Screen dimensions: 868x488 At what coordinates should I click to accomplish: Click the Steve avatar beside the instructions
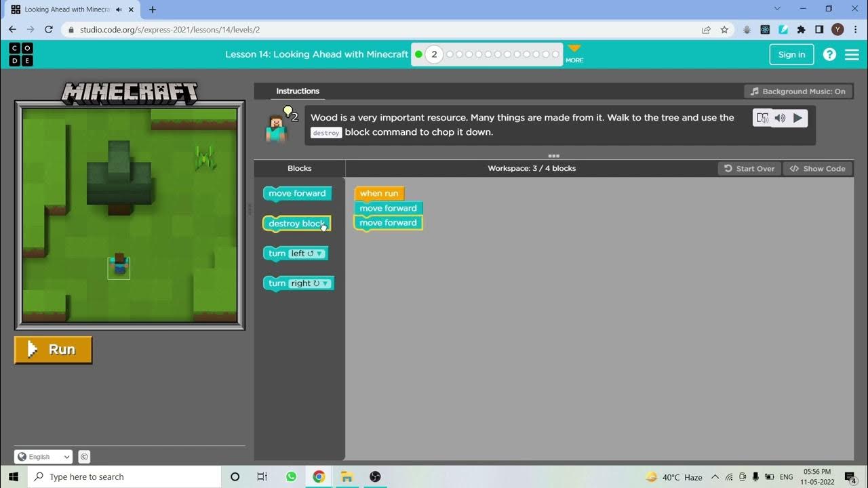click(x=276, y=129)
